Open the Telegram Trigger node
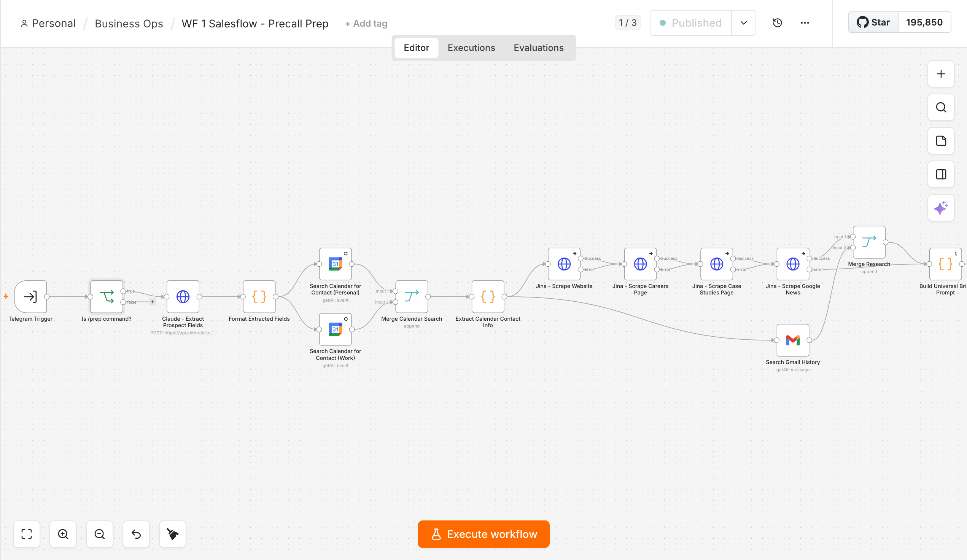This screenshot has height=560, width=967. (30, 296)
